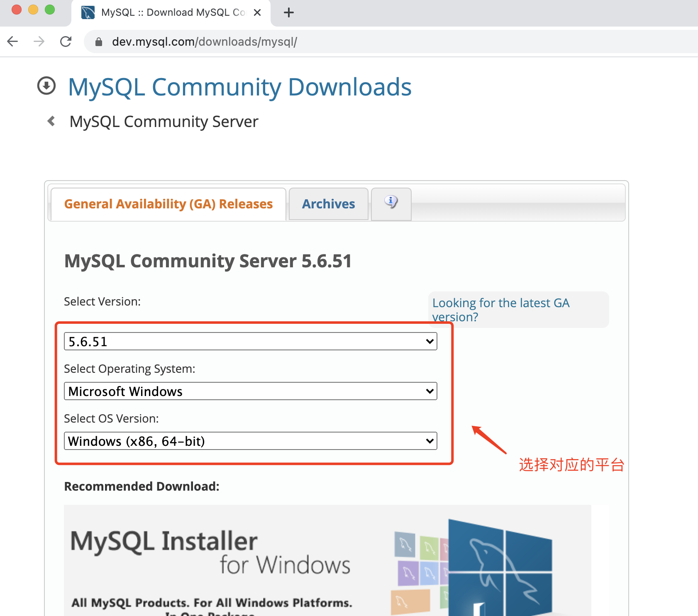This screenshot has width=698, height=616.
Task: Open the information bubble tab
Action: (391, 204)
